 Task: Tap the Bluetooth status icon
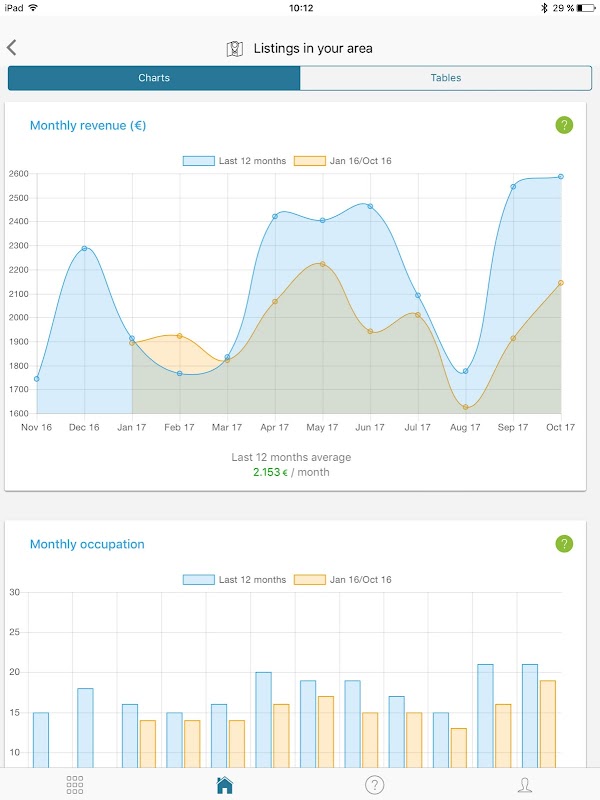click(544, 8)
